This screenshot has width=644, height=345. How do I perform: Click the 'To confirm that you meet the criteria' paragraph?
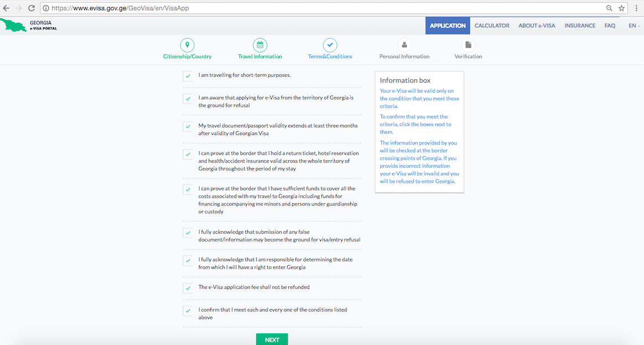coord(416,124)
